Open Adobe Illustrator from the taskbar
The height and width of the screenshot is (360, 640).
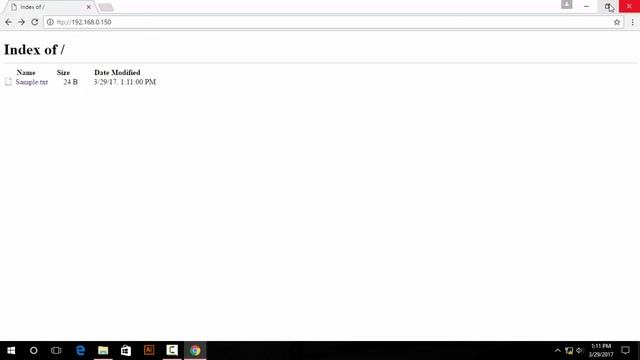tap(149, 351)
